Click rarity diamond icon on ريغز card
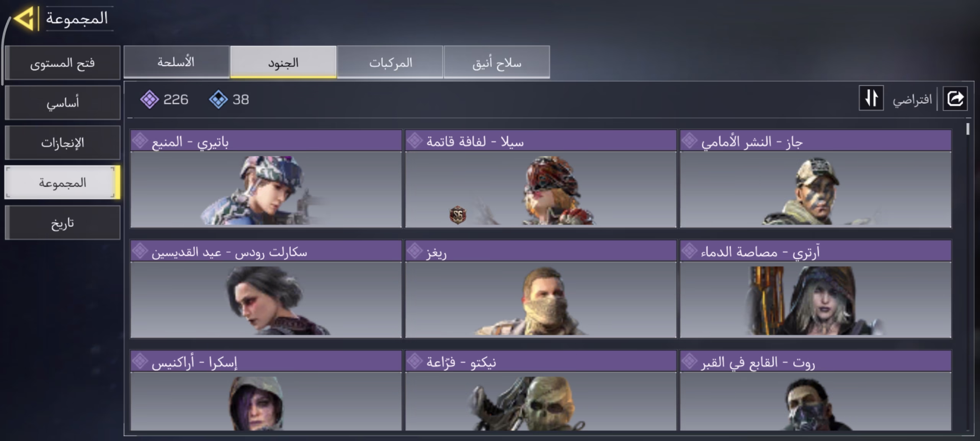980x441 pixels. (415, 251)
